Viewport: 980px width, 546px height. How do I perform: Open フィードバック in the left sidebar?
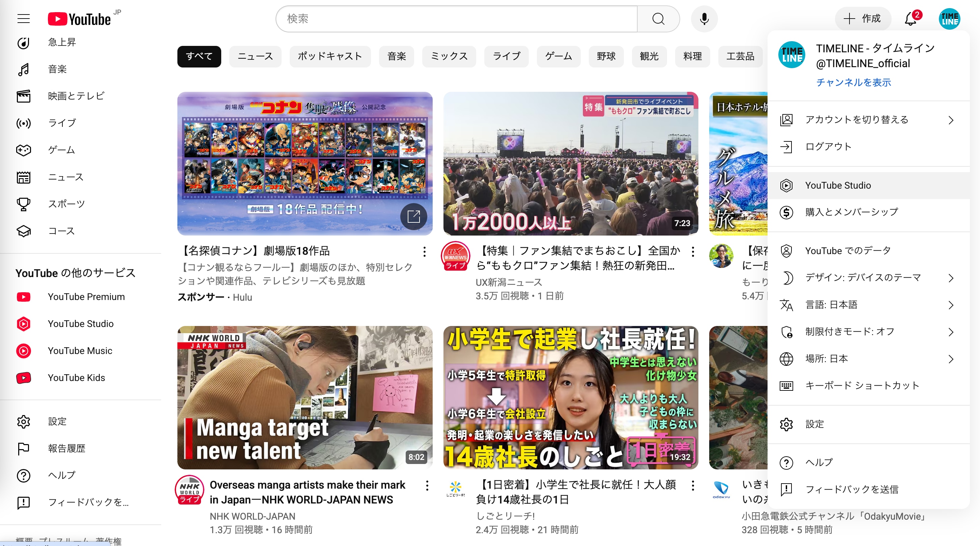click(81, 503)
